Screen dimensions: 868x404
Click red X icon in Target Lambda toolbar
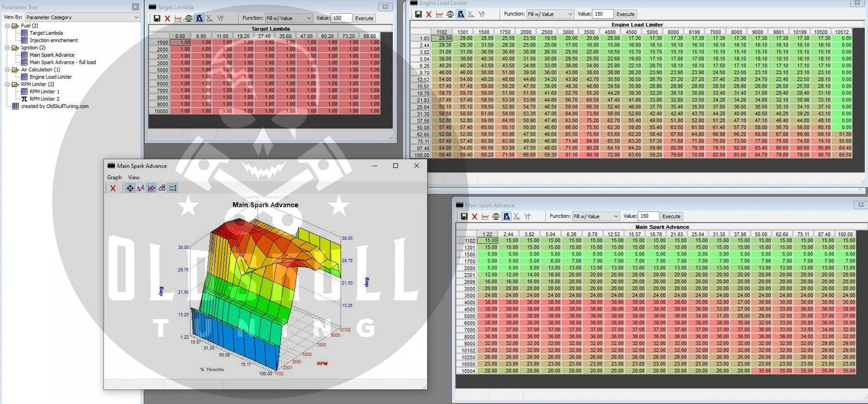(168, 19)
